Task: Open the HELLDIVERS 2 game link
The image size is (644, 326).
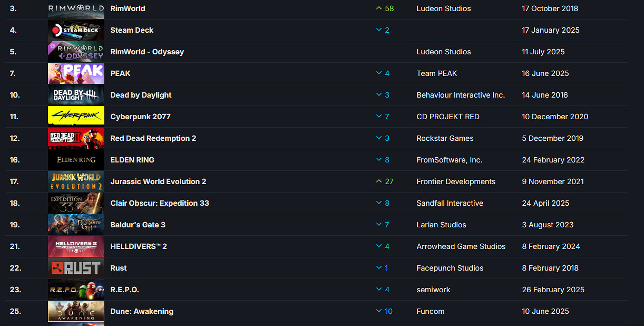Action: (139, 246)
